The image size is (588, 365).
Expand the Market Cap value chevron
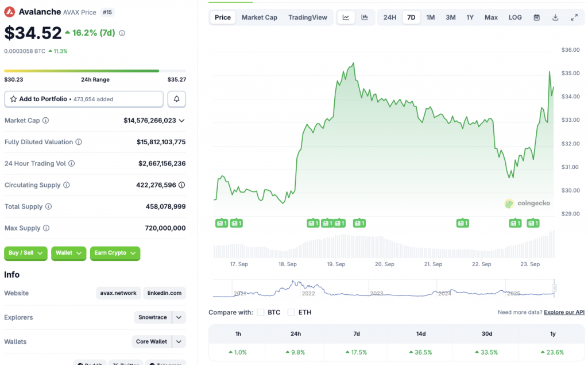[x=182, y=121]
